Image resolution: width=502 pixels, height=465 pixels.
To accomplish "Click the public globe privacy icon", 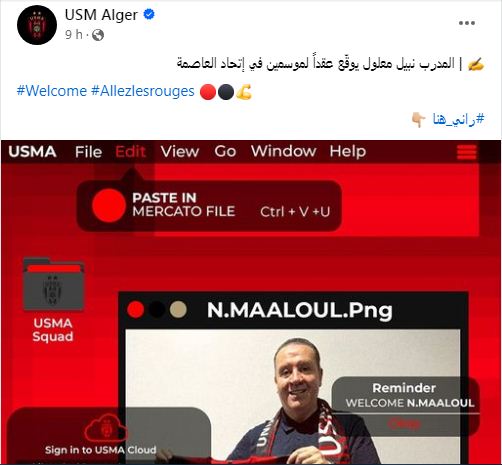I will pos(98,35).
